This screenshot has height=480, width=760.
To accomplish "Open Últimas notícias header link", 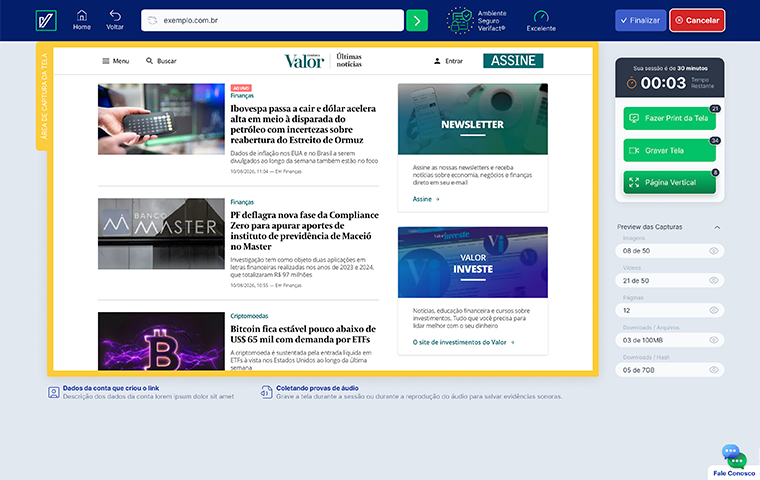I will coord(349,60).
